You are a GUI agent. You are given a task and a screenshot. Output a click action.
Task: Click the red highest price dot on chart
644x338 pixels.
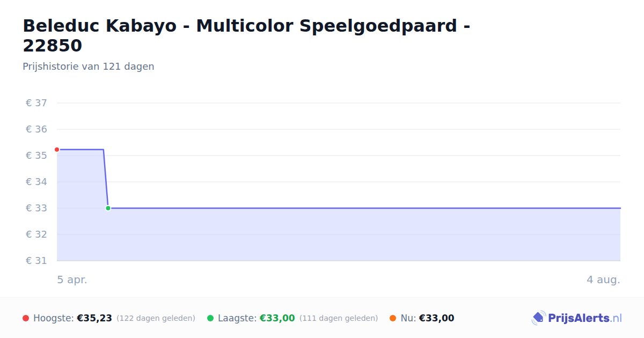[57, 150]
